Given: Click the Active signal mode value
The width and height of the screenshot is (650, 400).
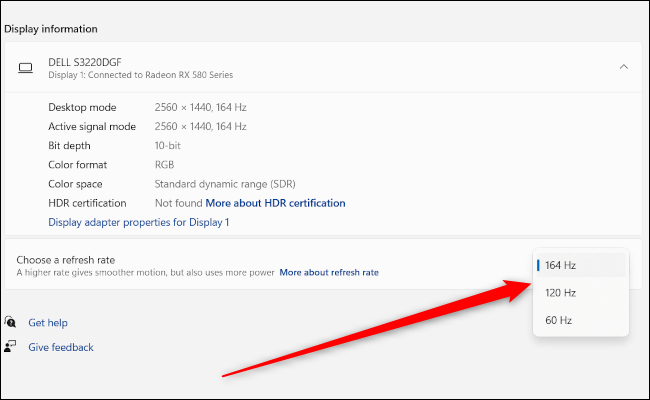Looking at the screenshot, I should point(200,126).
